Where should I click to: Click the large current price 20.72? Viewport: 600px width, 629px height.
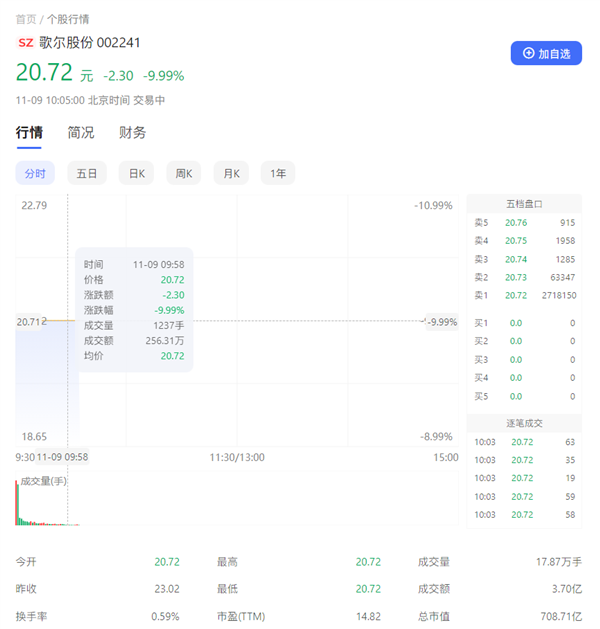click(x=44, y=72)
